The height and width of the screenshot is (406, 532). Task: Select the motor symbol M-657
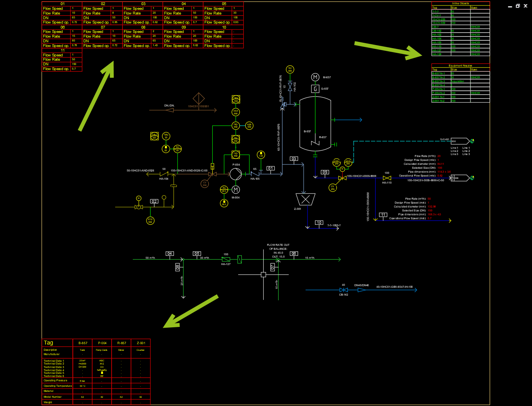(315, 77)
